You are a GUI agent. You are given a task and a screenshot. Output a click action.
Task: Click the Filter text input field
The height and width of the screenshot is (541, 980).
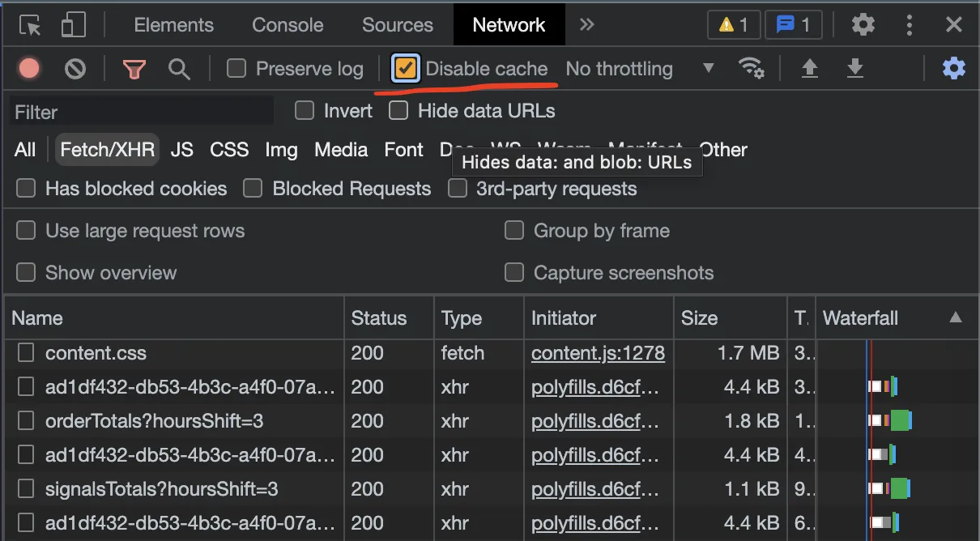click(142, 112)
